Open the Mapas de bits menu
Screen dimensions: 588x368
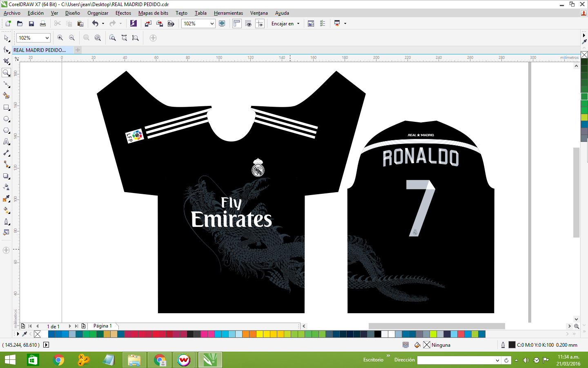[153, 13]
